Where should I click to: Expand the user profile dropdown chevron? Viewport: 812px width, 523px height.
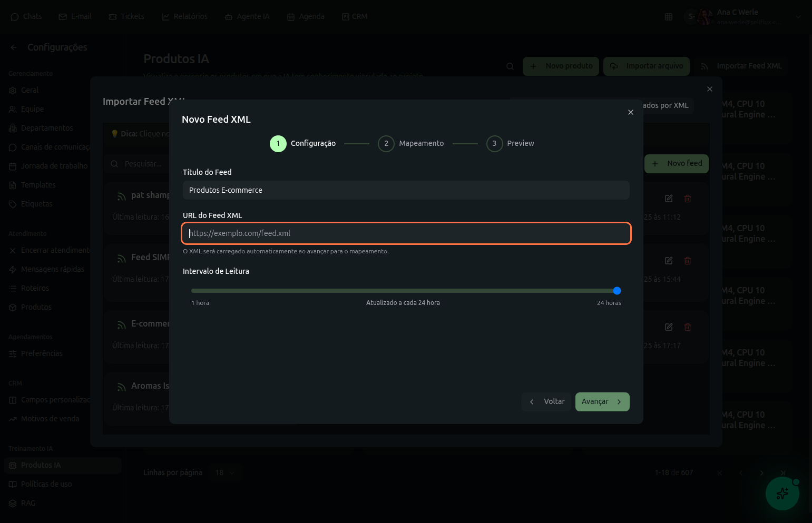coord(798,17)
